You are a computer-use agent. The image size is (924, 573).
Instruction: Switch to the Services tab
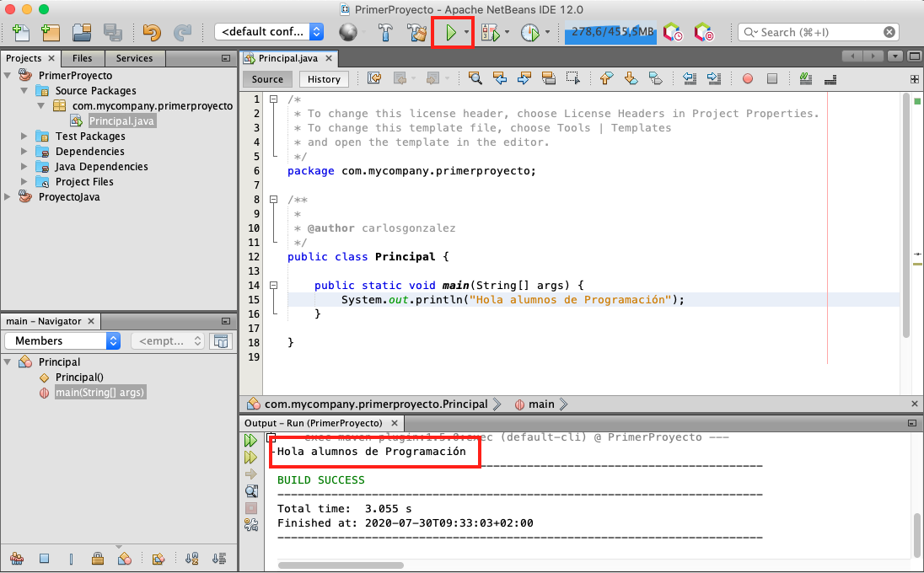pos(134,58)
